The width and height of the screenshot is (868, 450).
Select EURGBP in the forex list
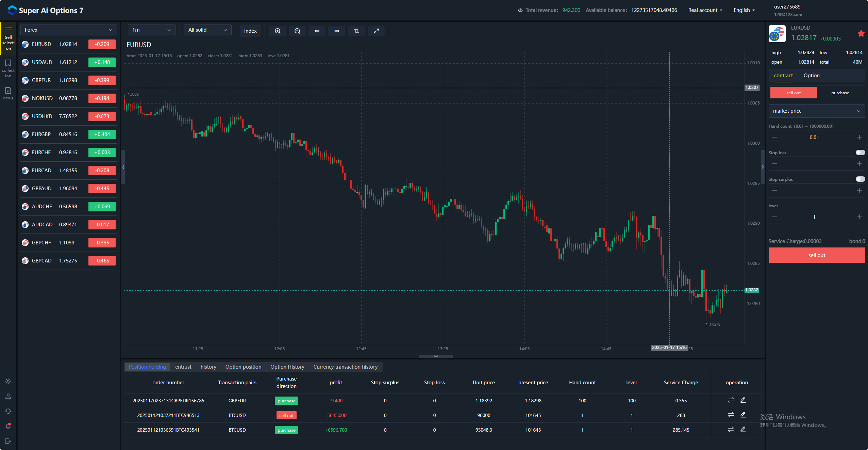coord(68,134)
